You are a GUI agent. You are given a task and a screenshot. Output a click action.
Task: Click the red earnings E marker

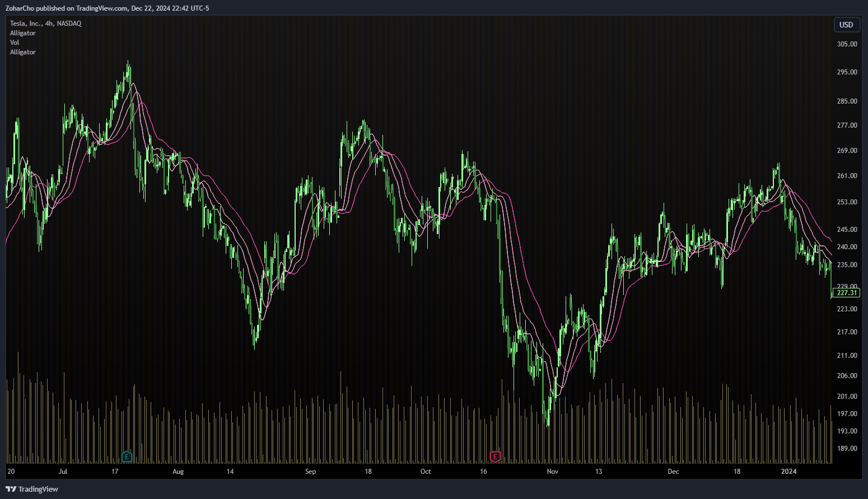tap(495, 457)
